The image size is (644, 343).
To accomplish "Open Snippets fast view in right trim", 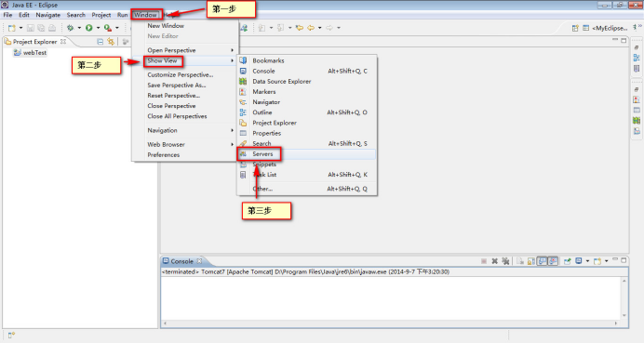I will coord(637,131).
